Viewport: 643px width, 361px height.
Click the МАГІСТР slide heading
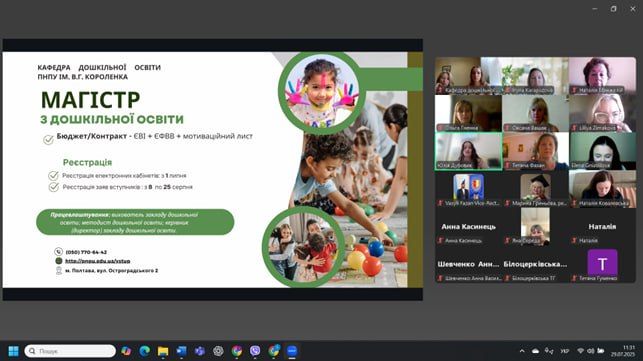(91, 100)
